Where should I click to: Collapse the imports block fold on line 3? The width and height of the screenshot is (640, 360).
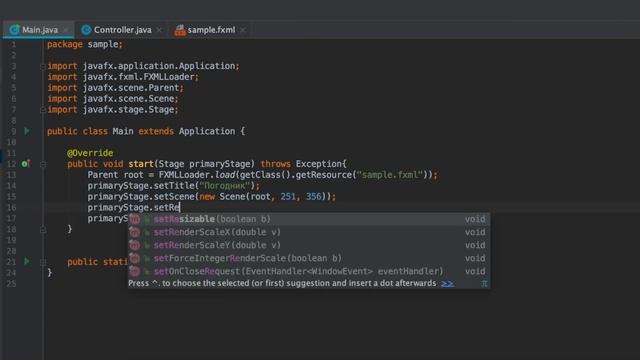[x=42, y=66]
